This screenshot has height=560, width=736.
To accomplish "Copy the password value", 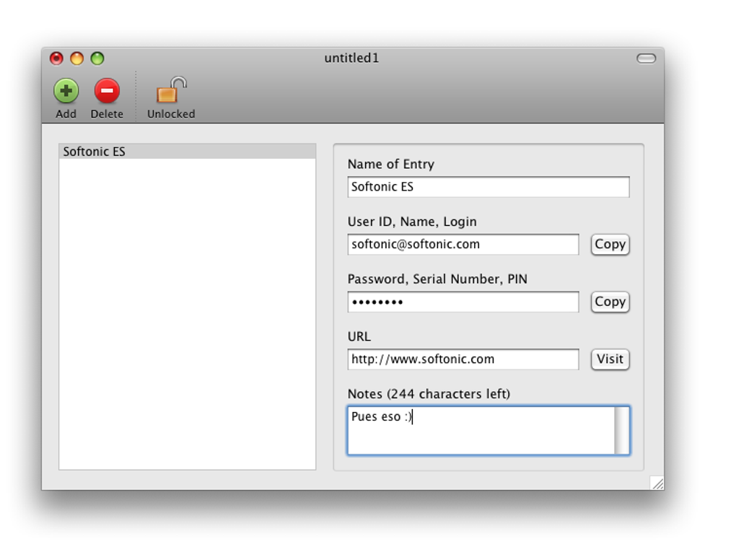I will 610,302.
